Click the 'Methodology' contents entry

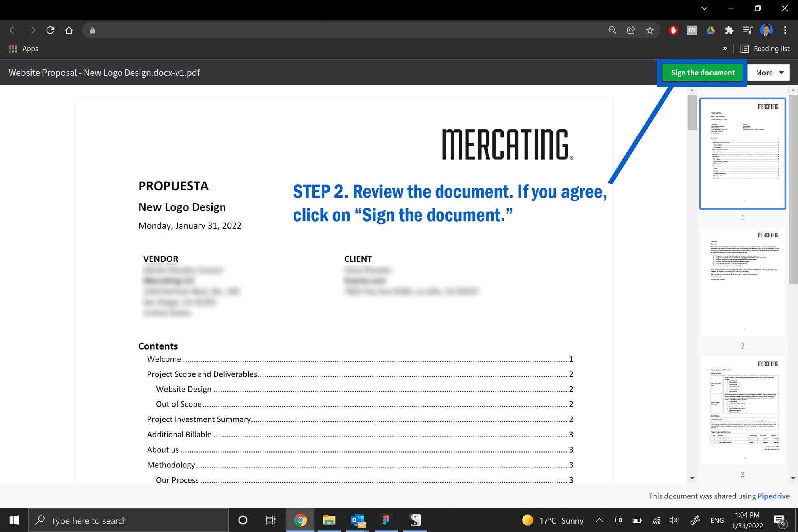(x=360, y=465)
